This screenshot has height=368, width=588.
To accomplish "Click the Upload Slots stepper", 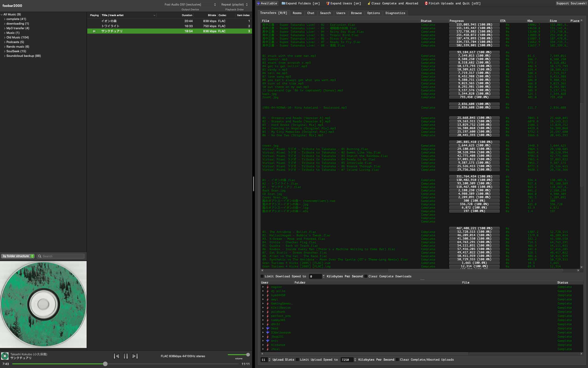I will pos(269,360).
